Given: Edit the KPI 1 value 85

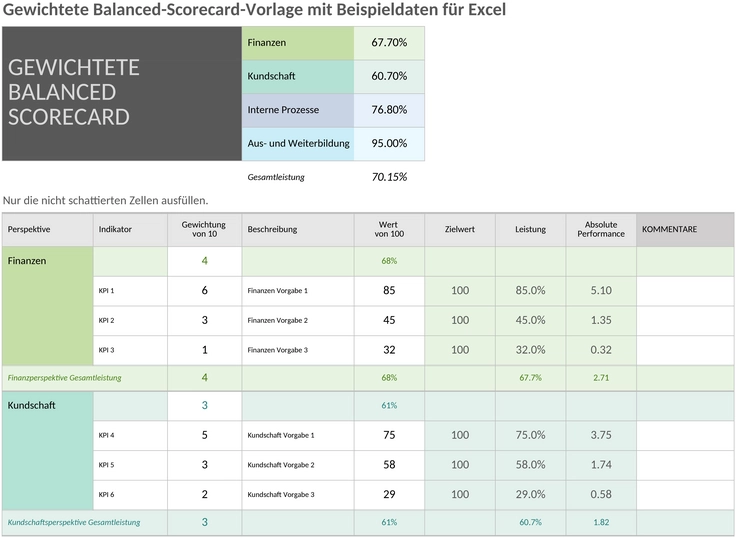Looking at the screenshot, I should (389, 291).
